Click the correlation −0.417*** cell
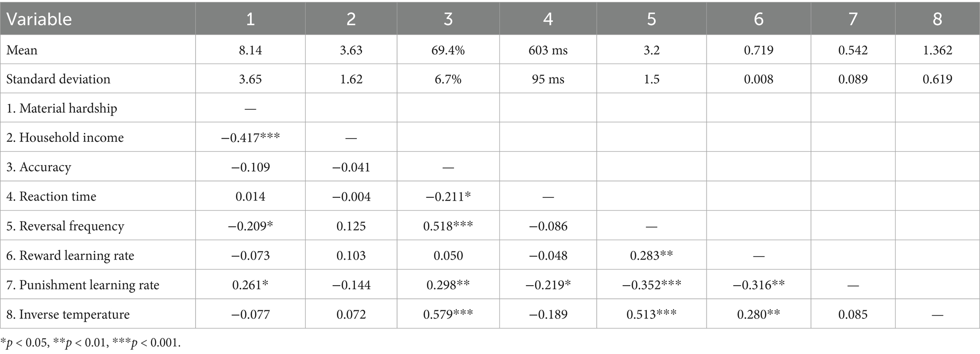Viewport: 980px width, 354px height. click(250, 138)
